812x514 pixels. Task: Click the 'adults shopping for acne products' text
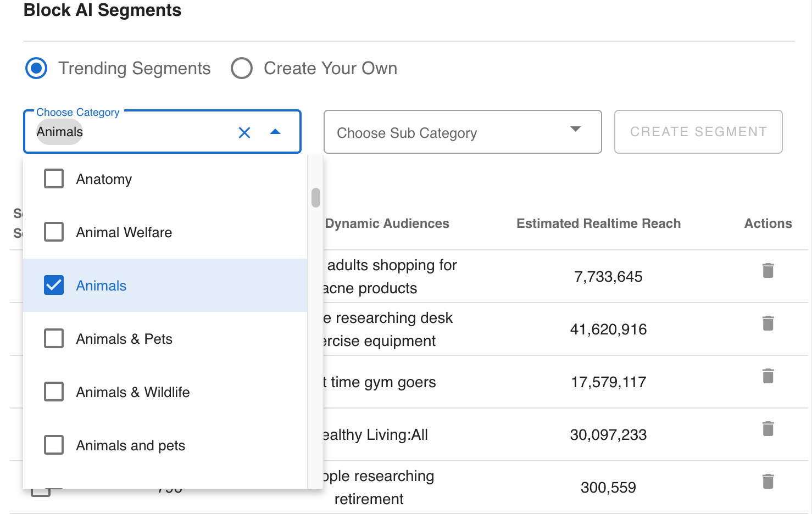[x=390, y=277]
